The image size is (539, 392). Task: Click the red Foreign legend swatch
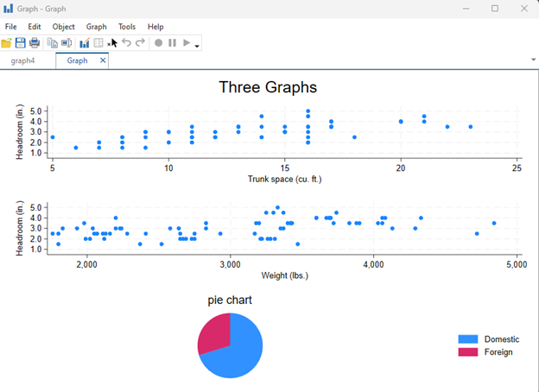coord(468,351)
